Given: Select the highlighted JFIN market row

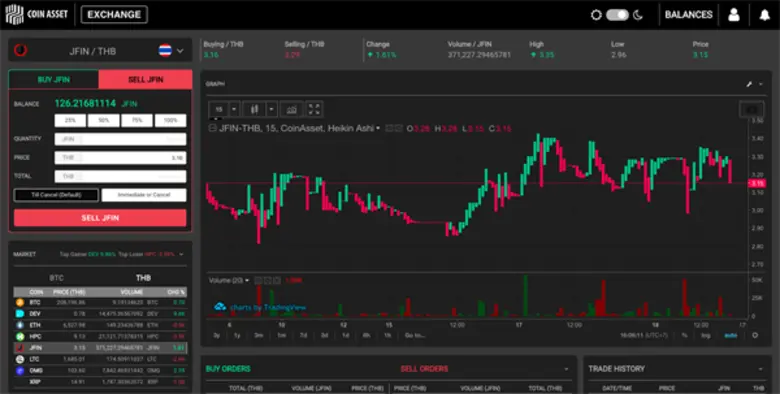Looking at the screenshot, I should (x=100, y=348).
